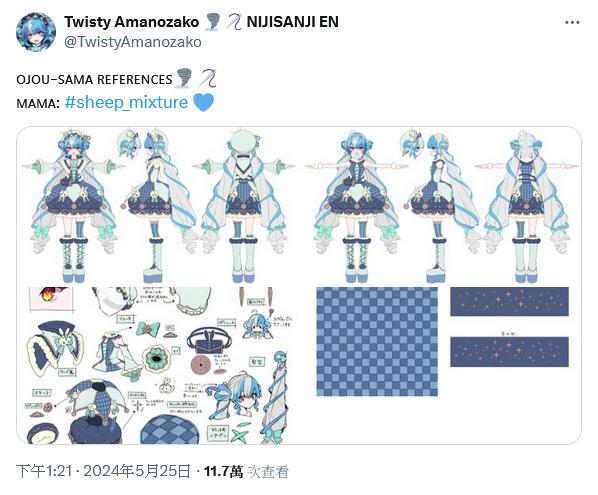Click the upper starry navy pattern swatch
598x495 pixels.
[x=509, y=302]
